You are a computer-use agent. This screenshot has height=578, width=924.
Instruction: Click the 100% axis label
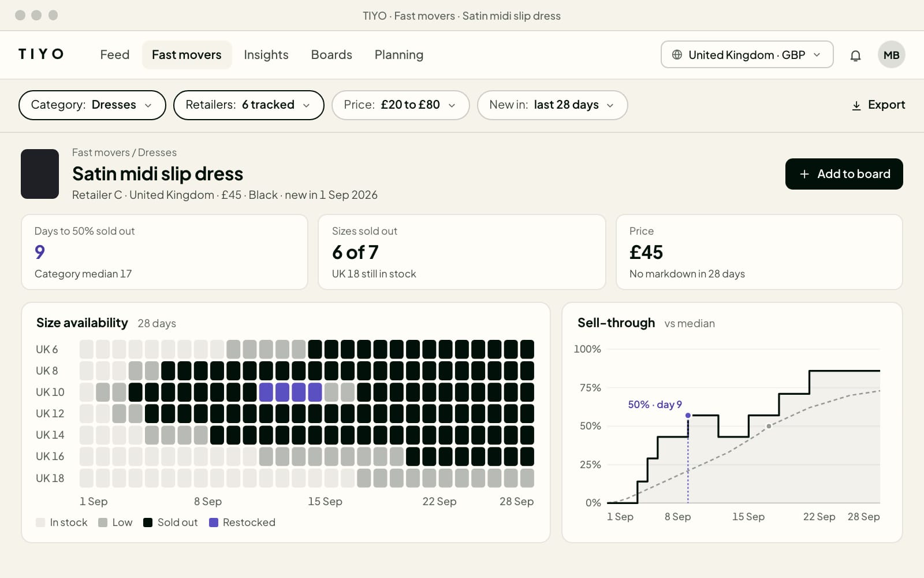(x=587, y=349)
